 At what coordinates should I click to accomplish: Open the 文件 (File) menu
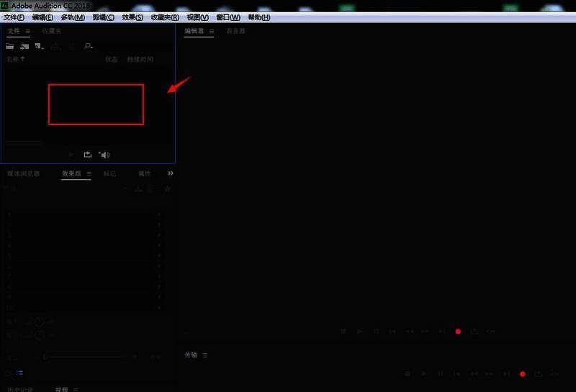[14, 17]
